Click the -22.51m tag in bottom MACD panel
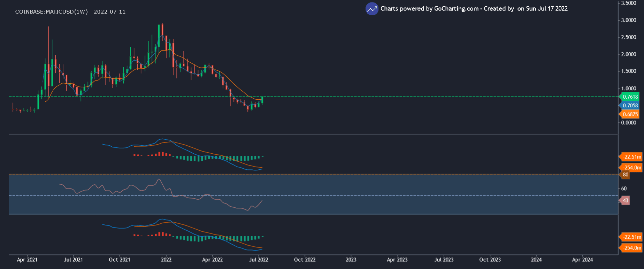 pyautogui.click(x=632, y=237)
